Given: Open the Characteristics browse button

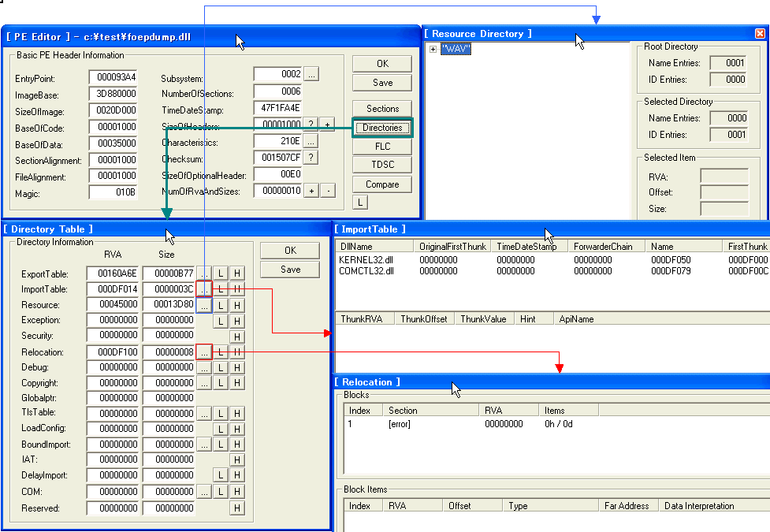Looking at the screenshot, I should point(311,142).
